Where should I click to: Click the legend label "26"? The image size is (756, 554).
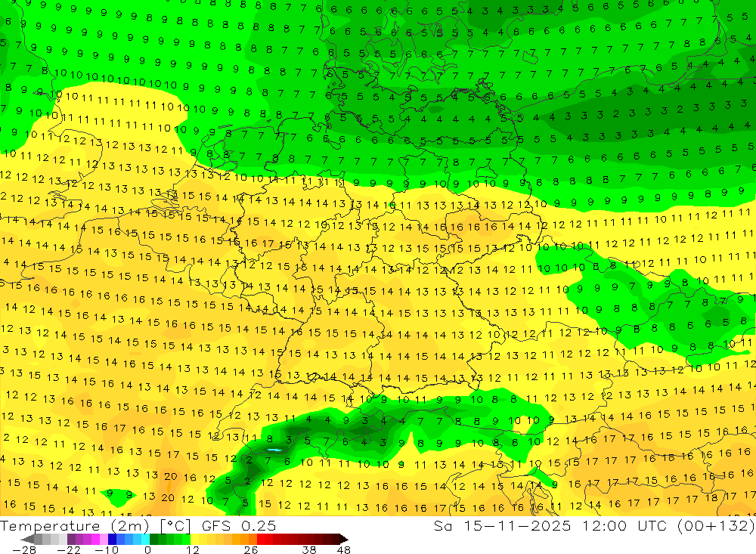pyautogui.click(x=251, y=550)
